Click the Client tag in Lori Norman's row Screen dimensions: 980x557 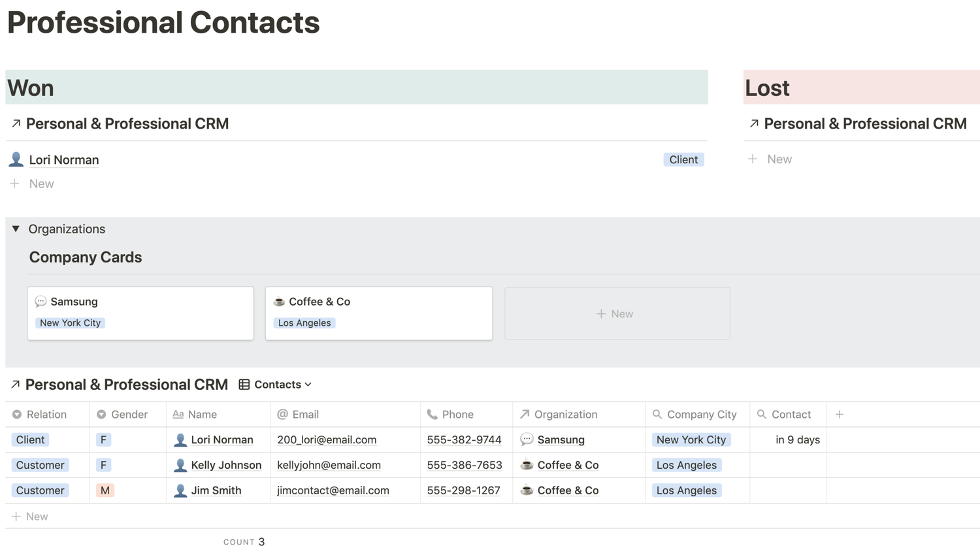point(31,440)
